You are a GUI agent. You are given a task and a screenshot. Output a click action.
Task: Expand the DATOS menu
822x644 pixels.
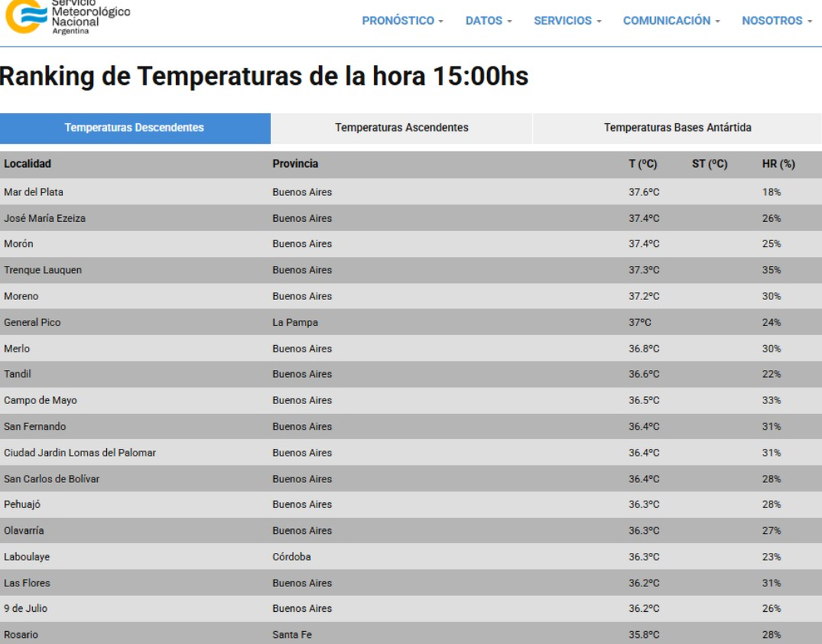488,21
